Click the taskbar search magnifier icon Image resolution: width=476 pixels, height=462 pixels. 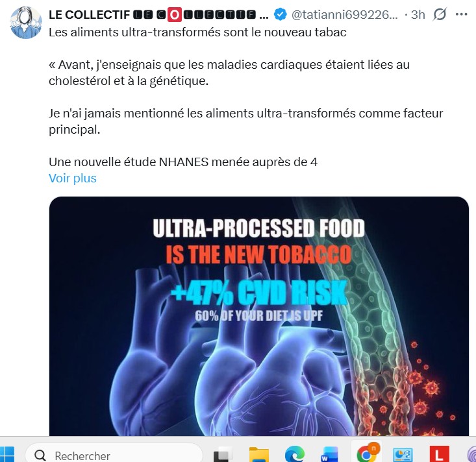[40, 455]
